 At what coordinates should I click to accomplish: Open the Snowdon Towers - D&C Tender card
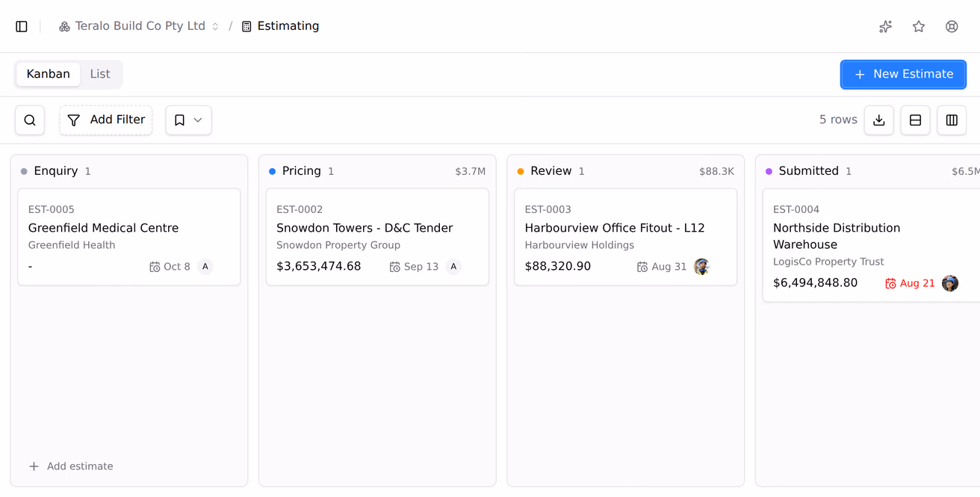coord(377,237)
